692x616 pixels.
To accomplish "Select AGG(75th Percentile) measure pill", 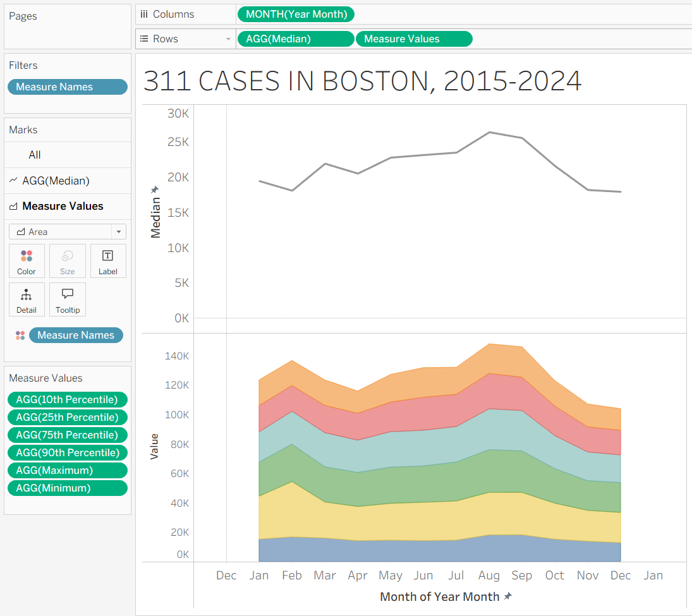I will click(68, 435).
